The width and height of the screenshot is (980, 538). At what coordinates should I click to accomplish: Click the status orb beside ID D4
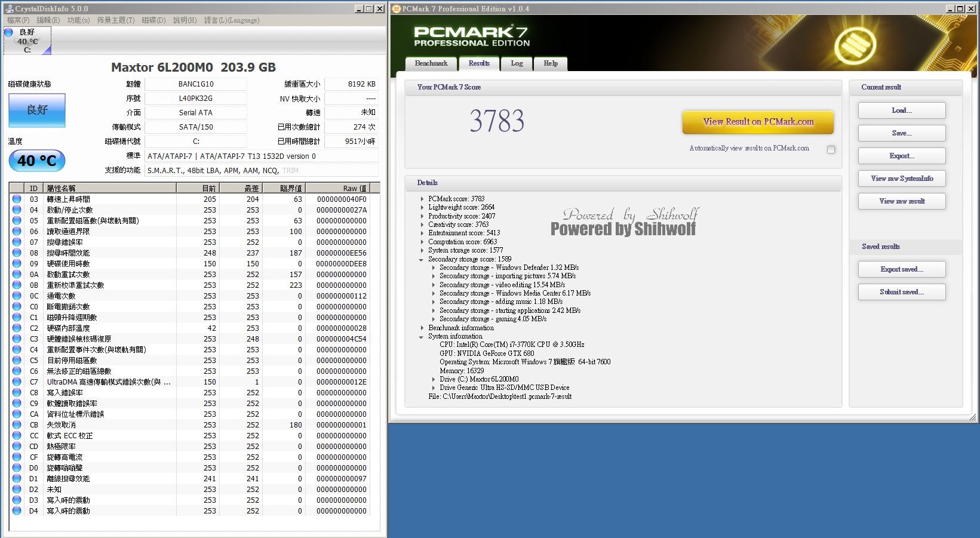[17, 511]
